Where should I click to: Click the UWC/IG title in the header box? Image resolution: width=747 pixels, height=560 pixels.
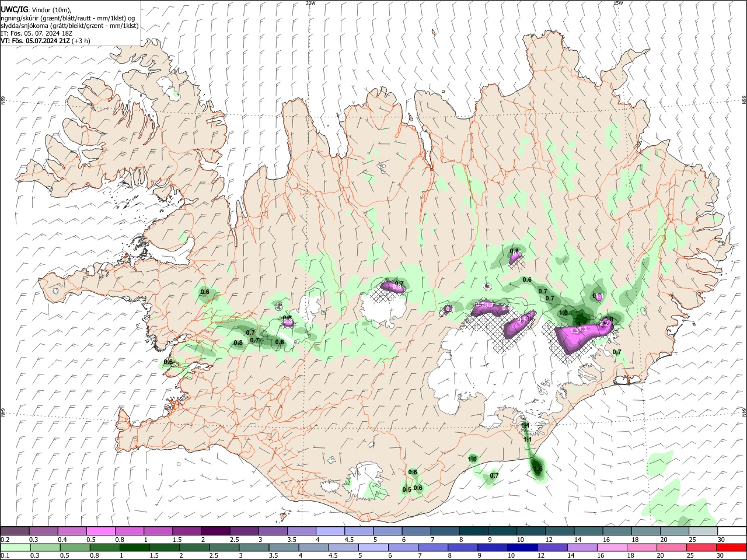(x=14, y=9)
